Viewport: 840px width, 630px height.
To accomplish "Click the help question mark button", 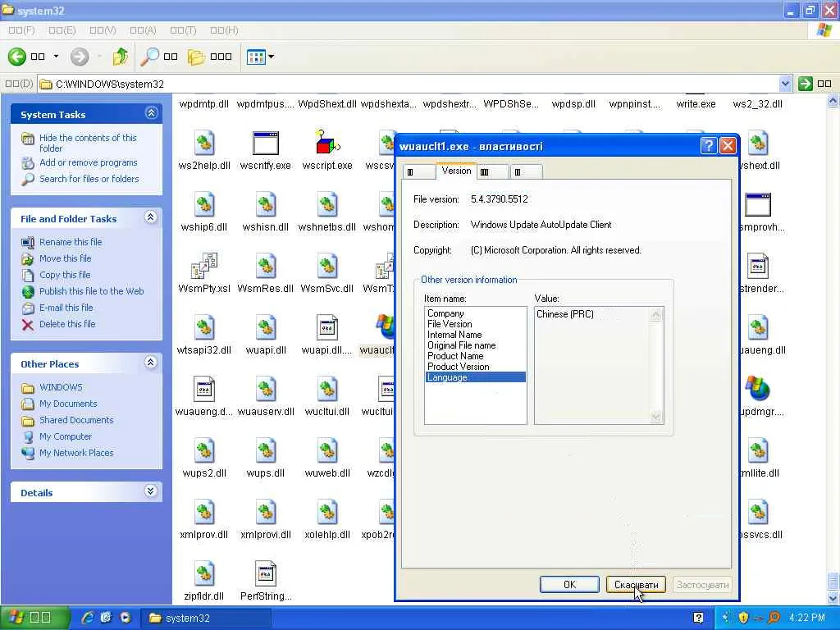I will [708, 146].
